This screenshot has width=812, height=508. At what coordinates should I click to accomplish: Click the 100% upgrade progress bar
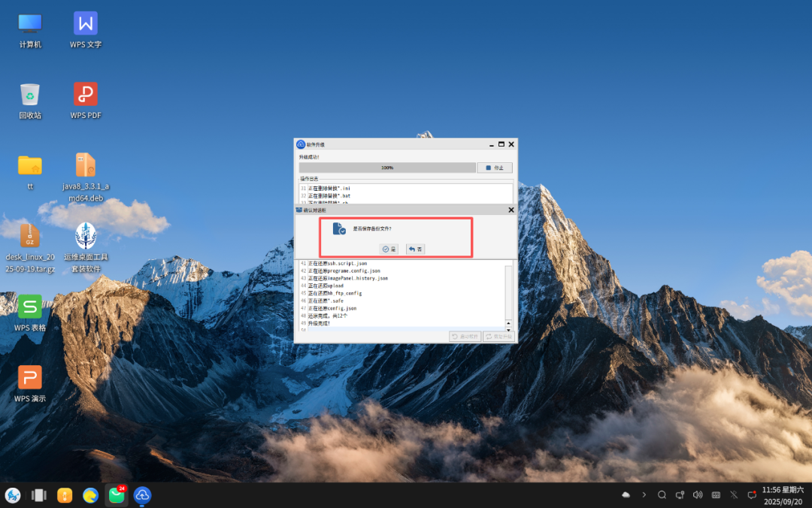click(x=387, y=168)
